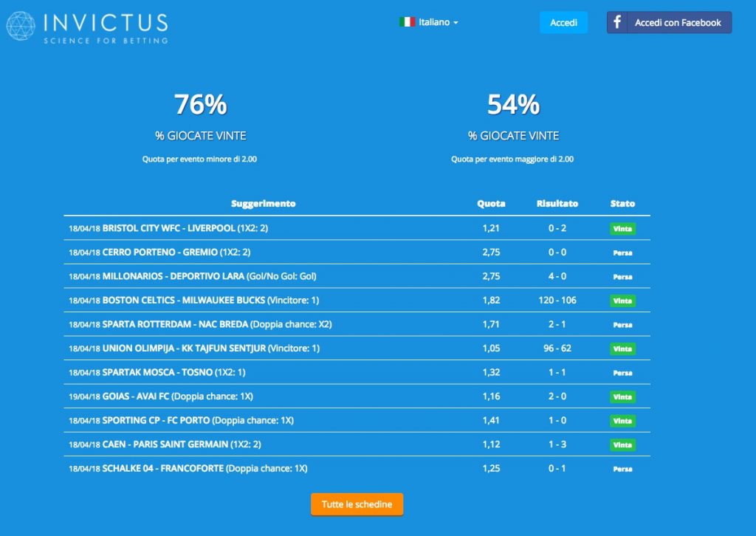Click Accedi con Facebook button

tap(669, 22)
